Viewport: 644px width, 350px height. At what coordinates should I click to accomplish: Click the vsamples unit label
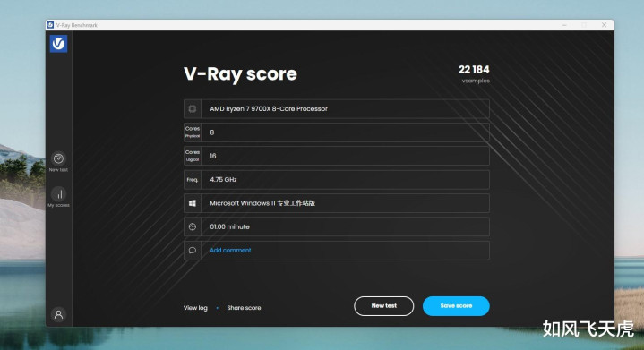point(476,81)
